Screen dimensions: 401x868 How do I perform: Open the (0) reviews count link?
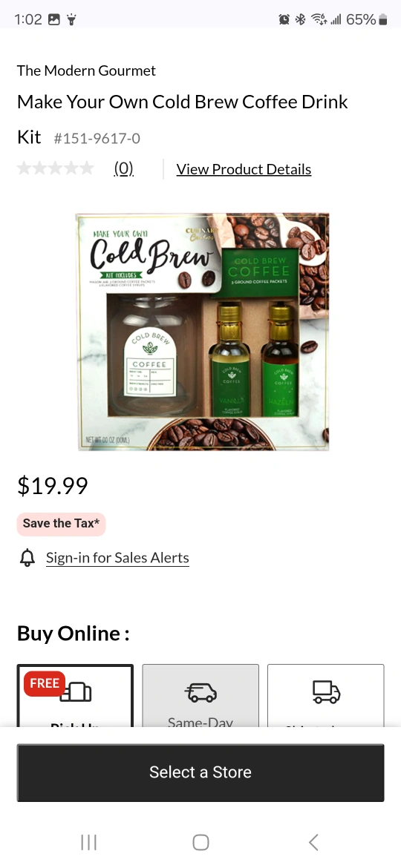[x=124, y=169]
